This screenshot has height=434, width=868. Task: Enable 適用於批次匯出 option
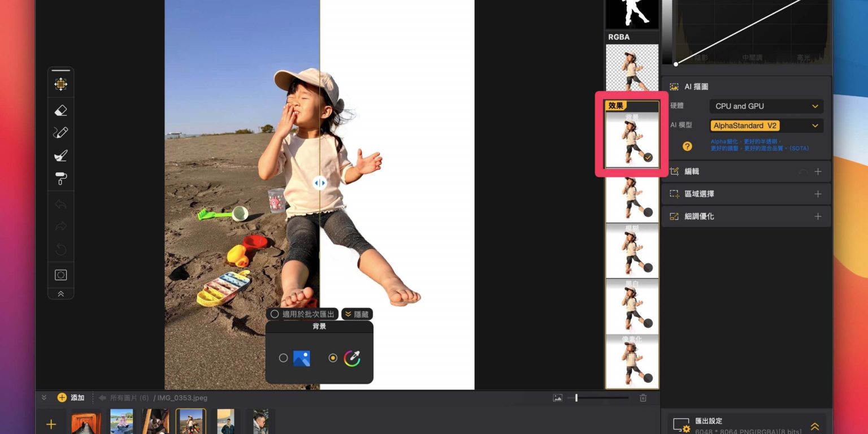point(275,314)
